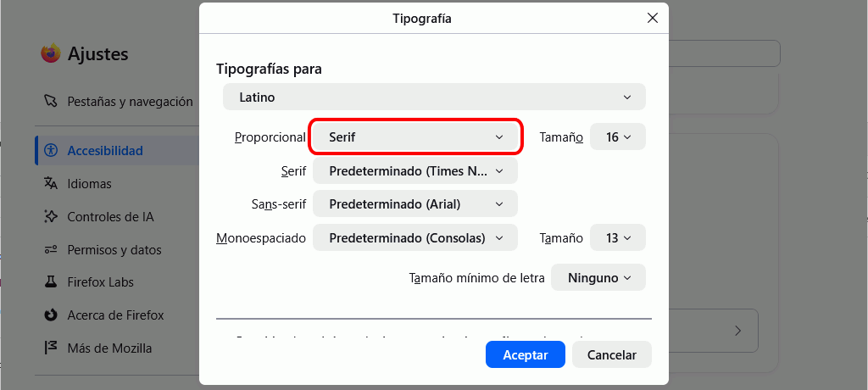Viewport: 868px width, 390px height.
Task: Open the Latino language group dropdown
Action: pyautogui.click(x=434, y=97)
